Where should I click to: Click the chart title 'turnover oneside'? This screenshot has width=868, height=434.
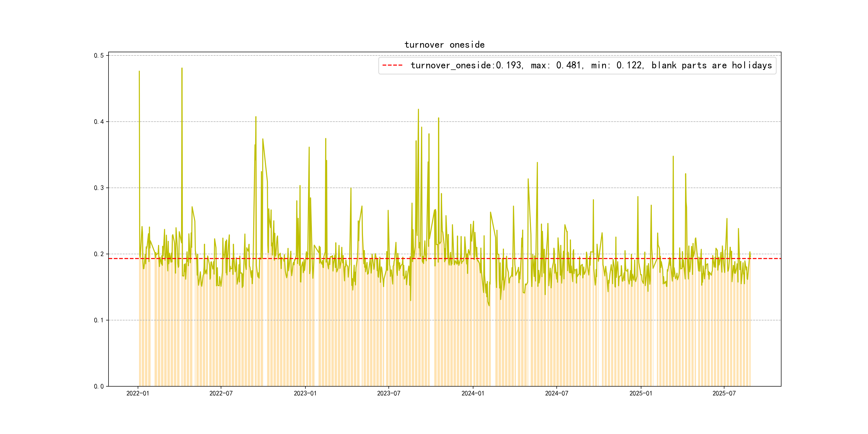pyautogui.click(x=444, y=45)
